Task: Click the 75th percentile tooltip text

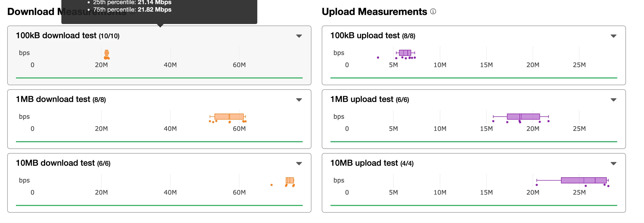Action: tap(132, 10)
